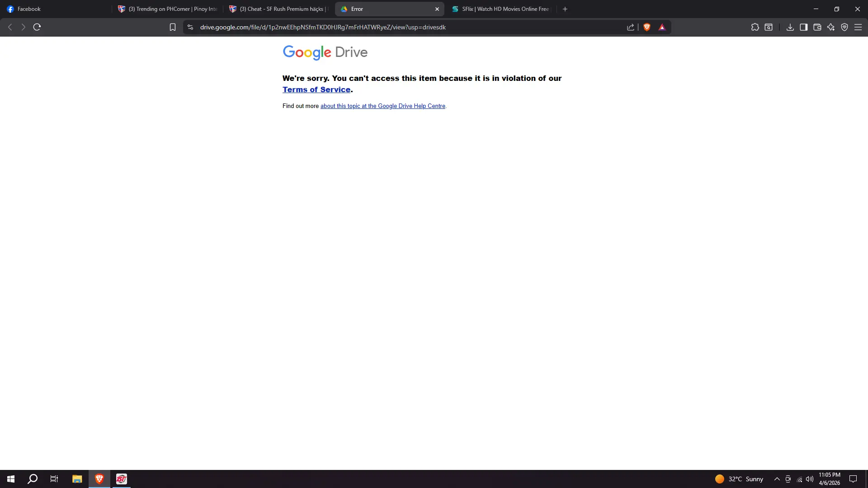868x488 pixels.
Task: Click the Brave browser taskbar icon
Action: point(99,479)
